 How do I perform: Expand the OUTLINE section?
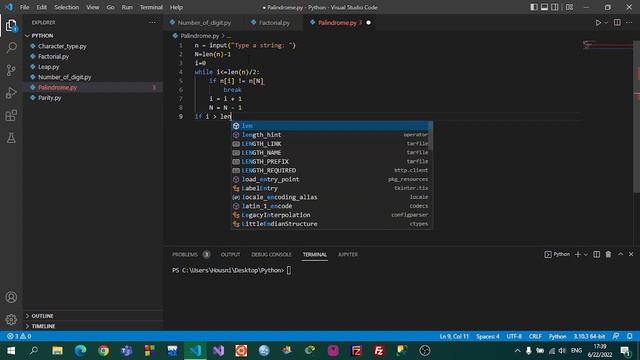coord(94,316)
